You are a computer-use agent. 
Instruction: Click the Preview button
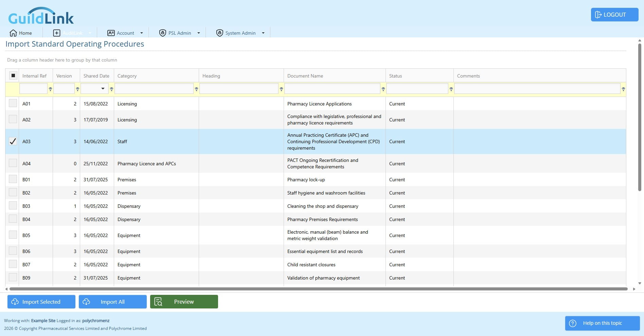click(184, 302)
